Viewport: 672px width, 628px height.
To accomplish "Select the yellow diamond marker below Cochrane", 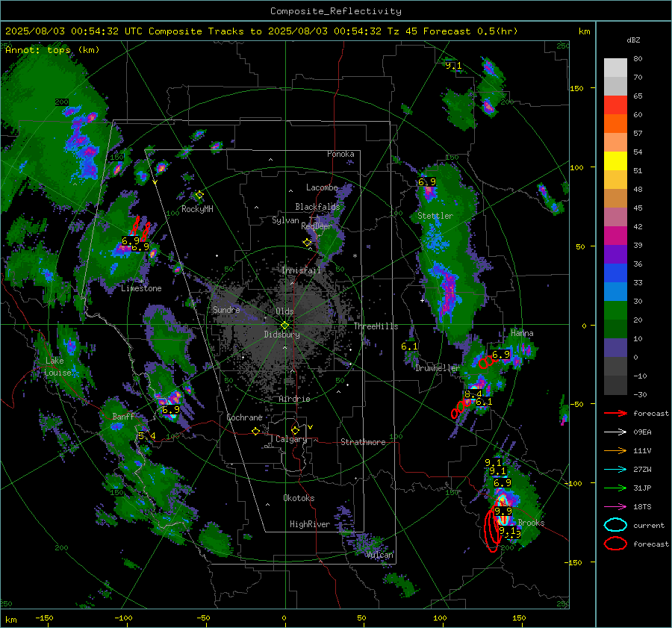I will click(256, 432).
